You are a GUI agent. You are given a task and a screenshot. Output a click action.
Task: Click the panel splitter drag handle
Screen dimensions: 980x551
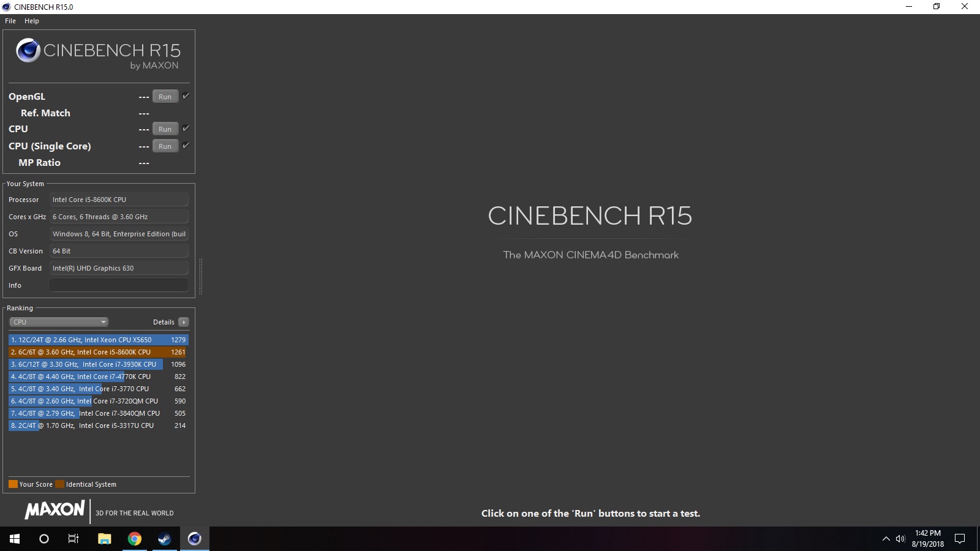[x=200, y=277]
